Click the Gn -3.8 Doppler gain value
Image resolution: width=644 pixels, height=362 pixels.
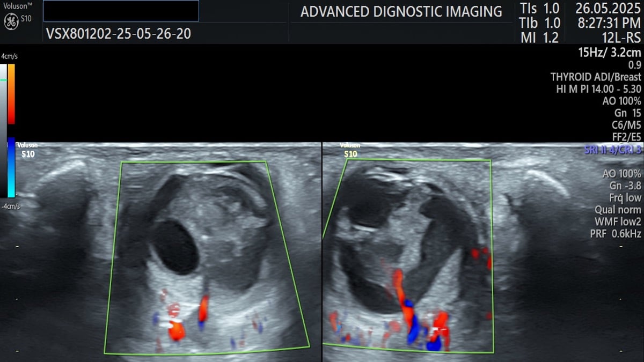[x=624, y=186]
